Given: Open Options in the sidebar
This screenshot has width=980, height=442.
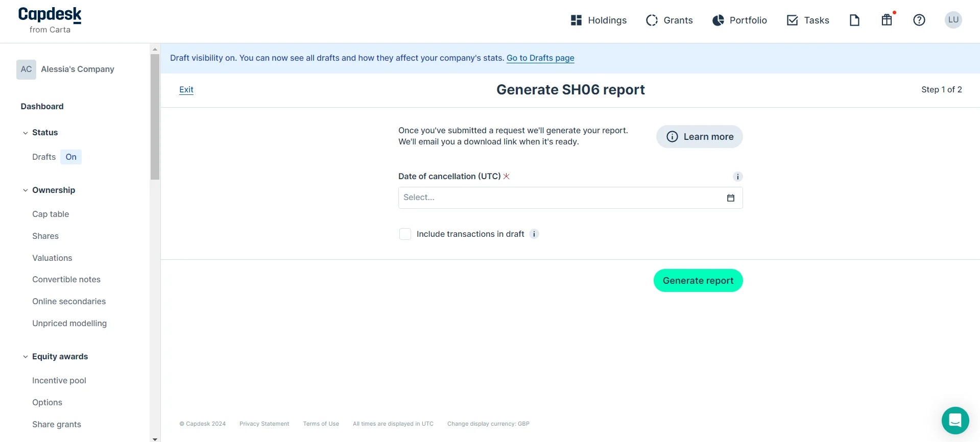Looking at the screenshot, I should pyautogui.click(x=47, y=403).
